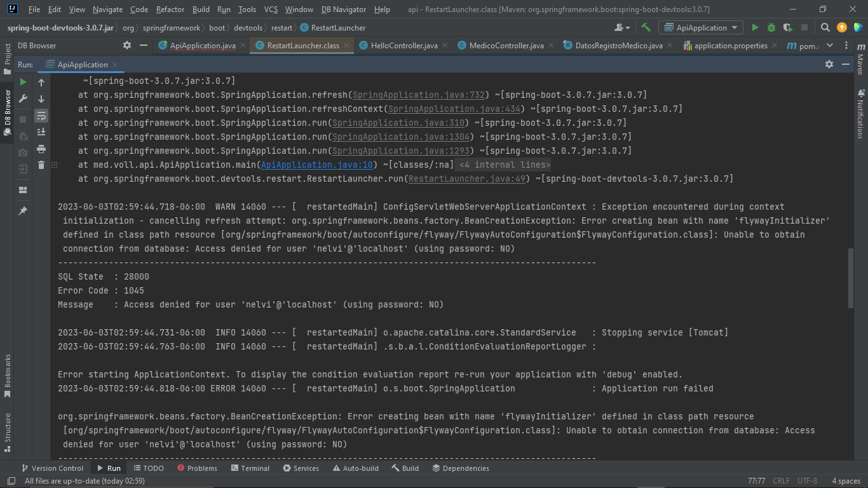Image resolution: width=868 pixels, height=488 pixels.
Task: Run ApiApplication from the top toolbar
Action: point(755,27)
